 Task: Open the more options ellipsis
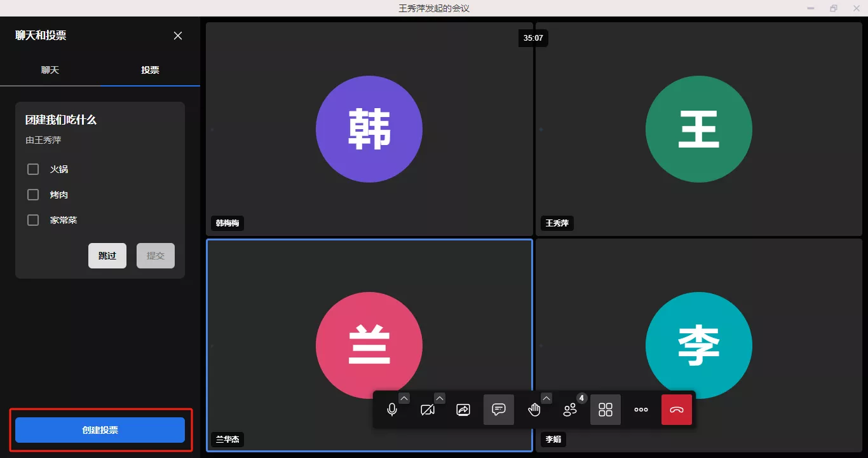click(641, 410)
